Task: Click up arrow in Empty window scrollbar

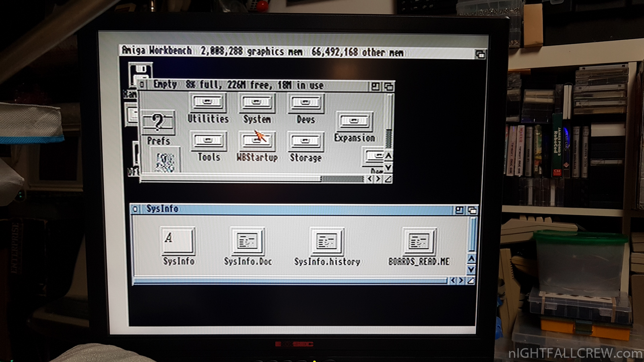Action: [x=388, y=156]
